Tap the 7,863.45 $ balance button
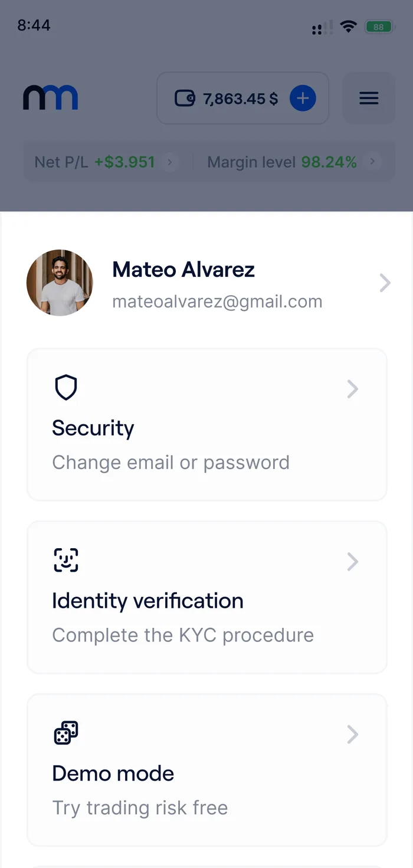 [x=242, y=98]
